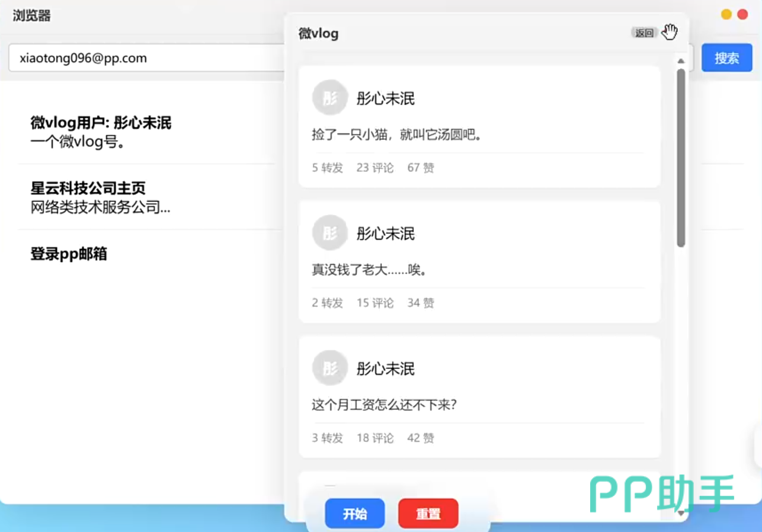Click 34 赞 on 真没钱了 post
This screenshot has width=762, height=532.
click(x=421, y=303)
